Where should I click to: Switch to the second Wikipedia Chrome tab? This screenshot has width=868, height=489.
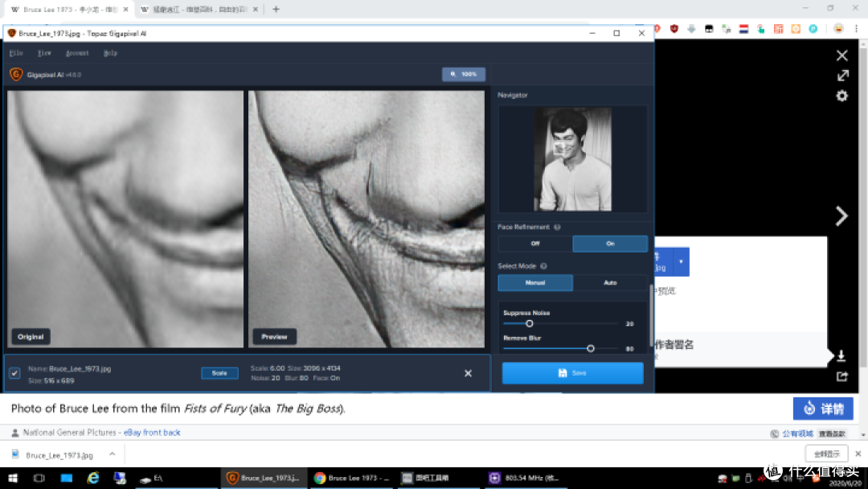tap(199, 10)
